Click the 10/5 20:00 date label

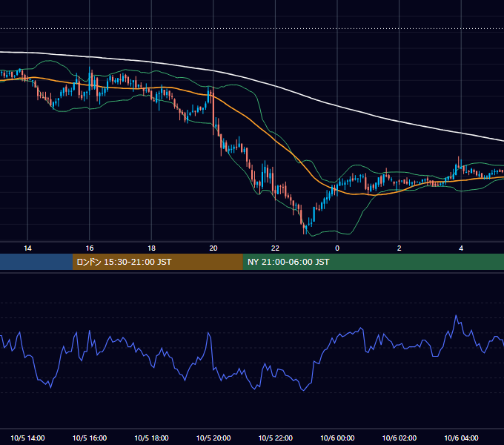coord(213,438)
